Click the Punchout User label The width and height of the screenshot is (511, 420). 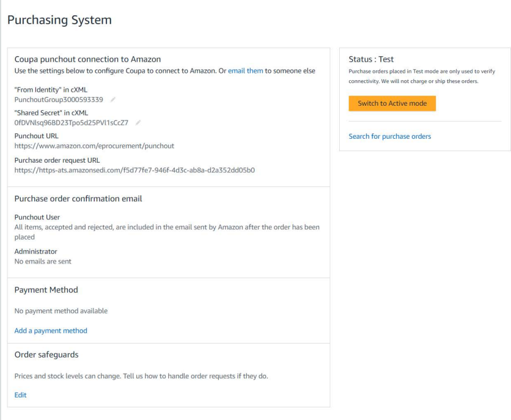[37, 217]
